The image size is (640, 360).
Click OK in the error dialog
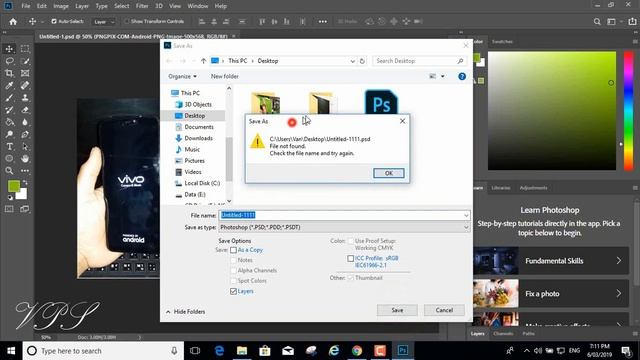[x=389, y=173]
